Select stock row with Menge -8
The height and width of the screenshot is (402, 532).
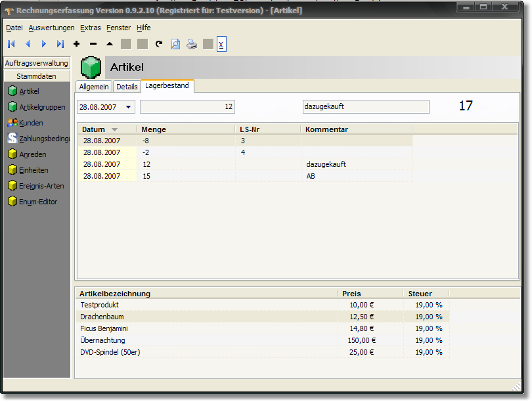coord(246,141)
